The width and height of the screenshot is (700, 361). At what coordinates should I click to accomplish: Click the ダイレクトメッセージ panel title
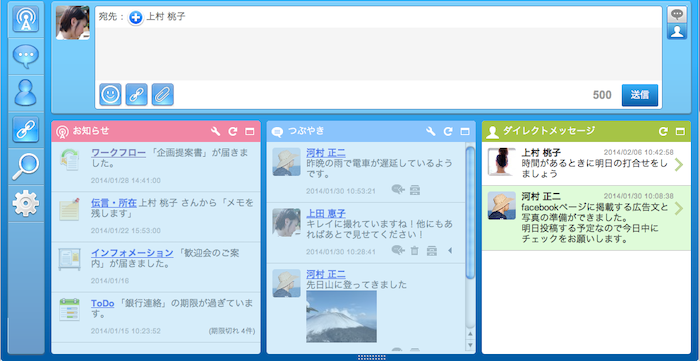click(549, 131)
